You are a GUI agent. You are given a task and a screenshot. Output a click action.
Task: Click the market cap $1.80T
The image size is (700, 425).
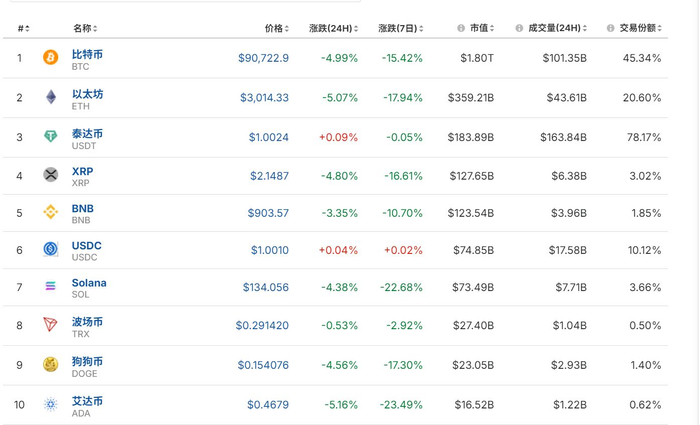477,58
